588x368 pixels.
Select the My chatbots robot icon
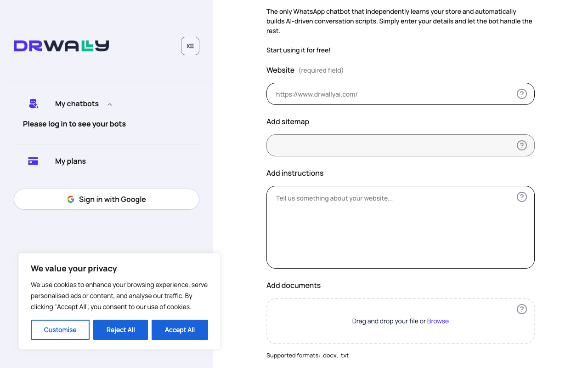pyautogui.click(x=34, y=103)
